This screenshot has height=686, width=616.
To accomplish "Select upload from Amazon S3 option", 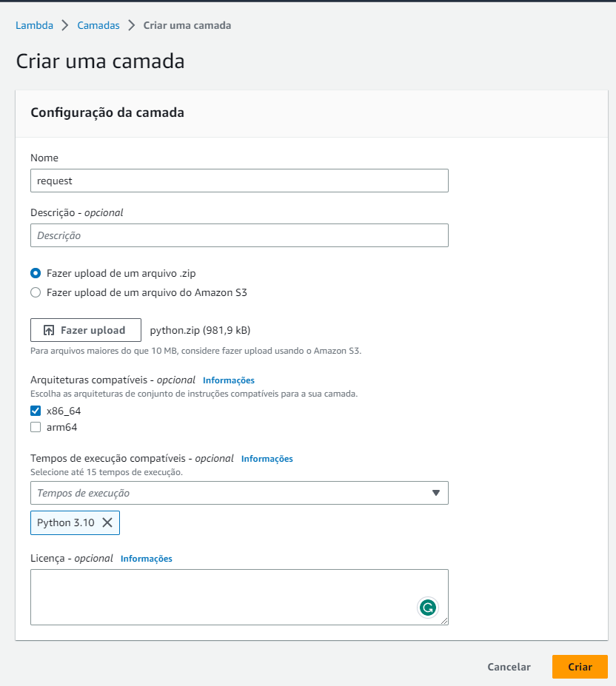I will pos(36,292).
